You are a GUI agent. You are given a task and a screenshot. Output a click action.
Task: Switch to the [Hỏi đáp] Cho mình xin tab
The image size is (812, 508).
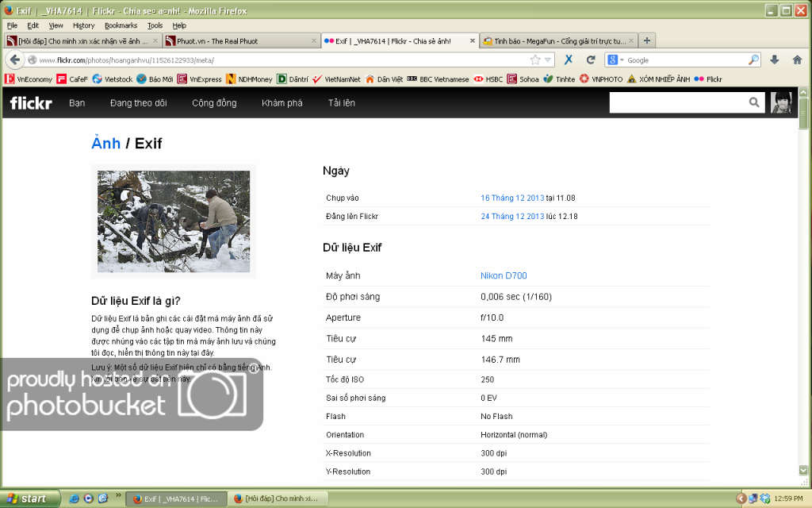coord(82,41)
